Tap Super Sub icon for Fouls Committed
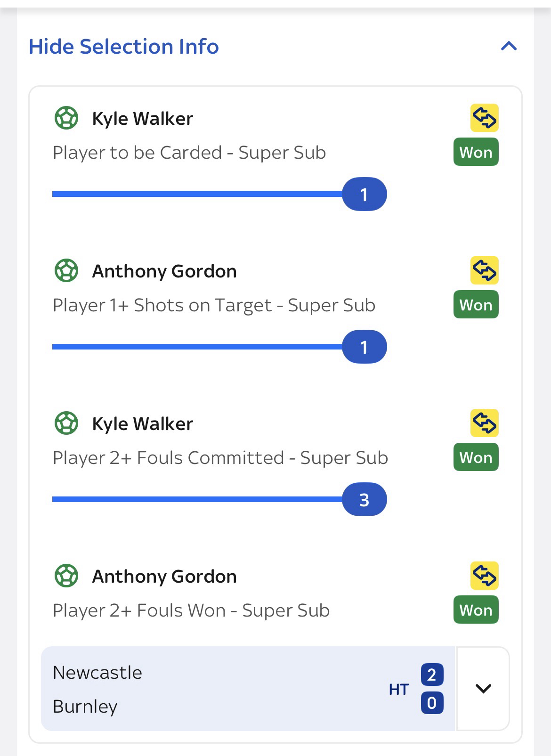This screenshot has width=551, height=756. point(484,423)
